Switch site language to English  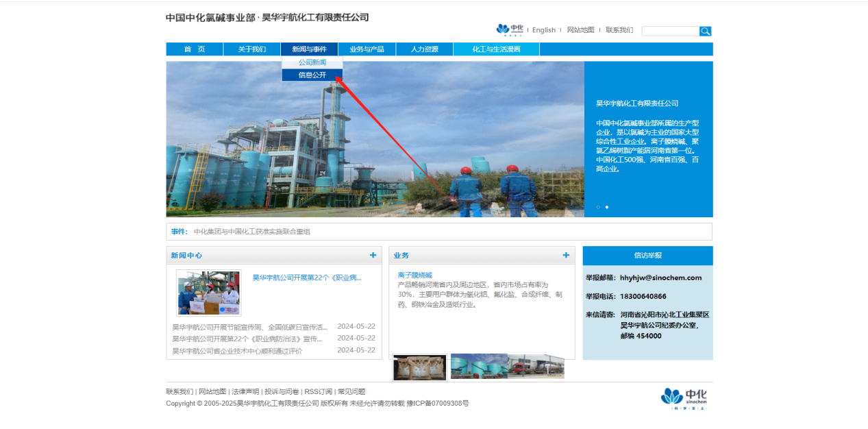point(544,30)
